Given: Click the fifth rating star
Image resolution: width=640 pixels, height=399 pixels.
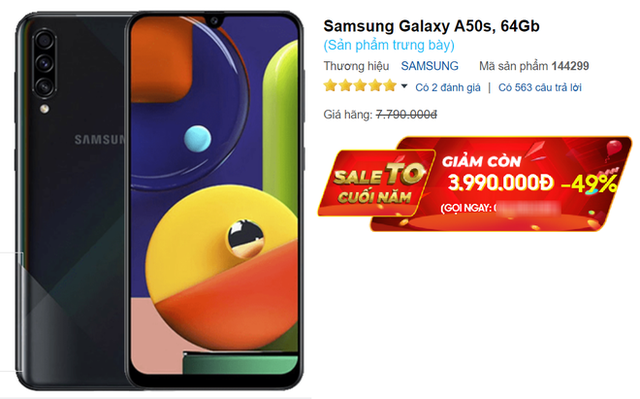Looking at the screenshot, I should [390, 86].
